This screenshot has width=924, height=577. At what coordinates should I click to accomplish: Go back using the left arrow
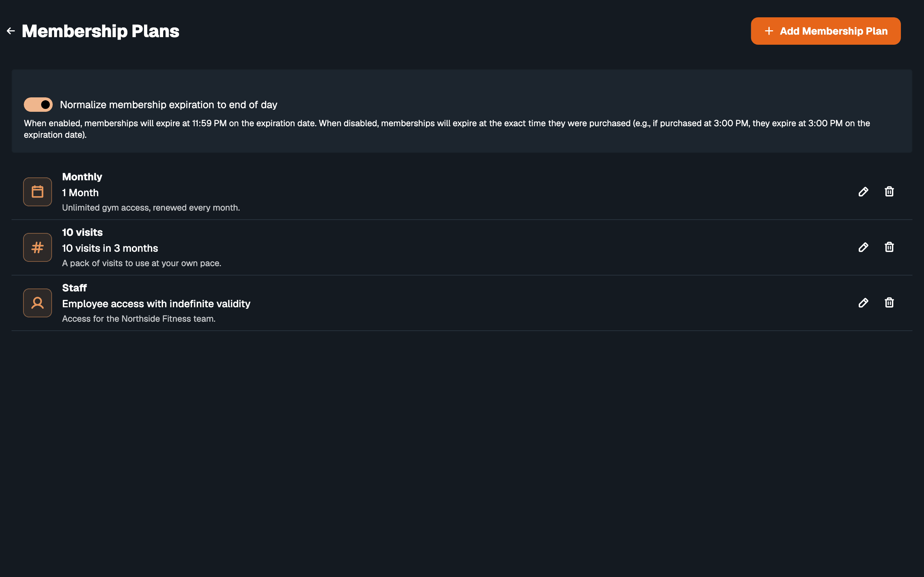11,31
